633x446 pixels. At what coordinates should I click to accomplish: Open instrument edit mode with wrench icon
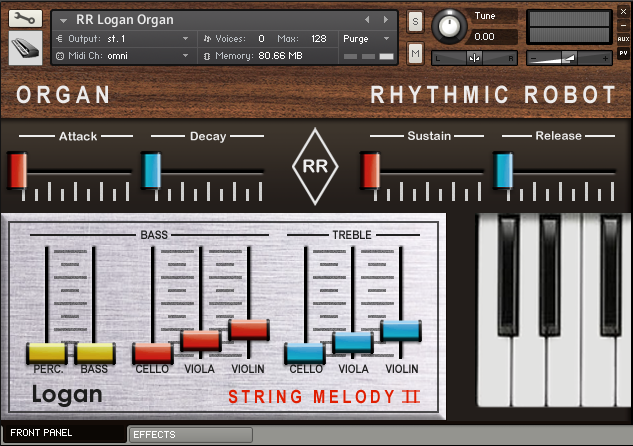click(x=25, y=19)
